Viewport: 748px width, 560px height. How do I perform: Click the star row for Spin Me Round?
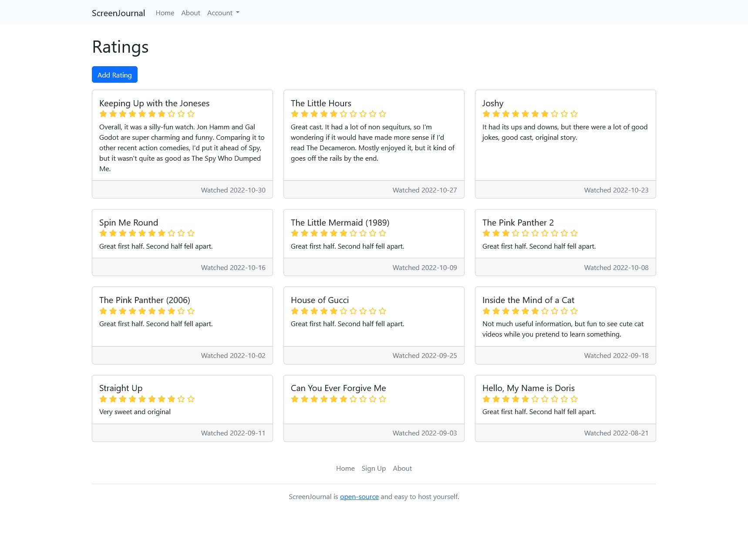pyautogui.click(x=147, y=233)
